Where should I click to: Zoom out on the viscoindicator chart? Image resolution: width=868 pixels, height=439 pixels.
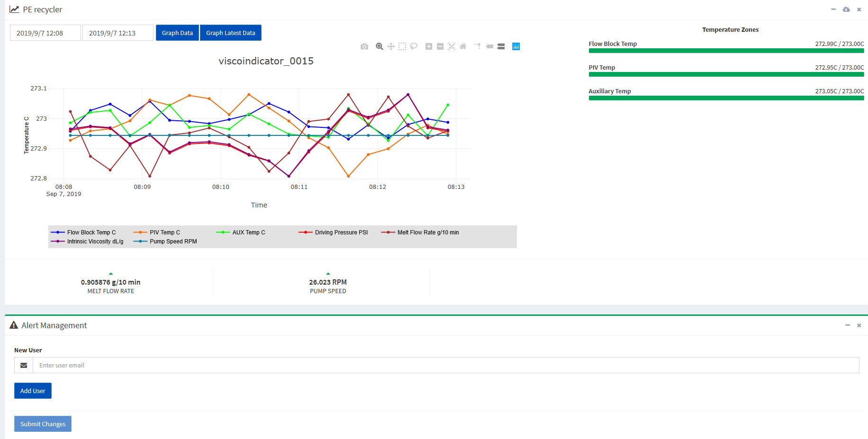pyautogui.click(x=440, y=46)
